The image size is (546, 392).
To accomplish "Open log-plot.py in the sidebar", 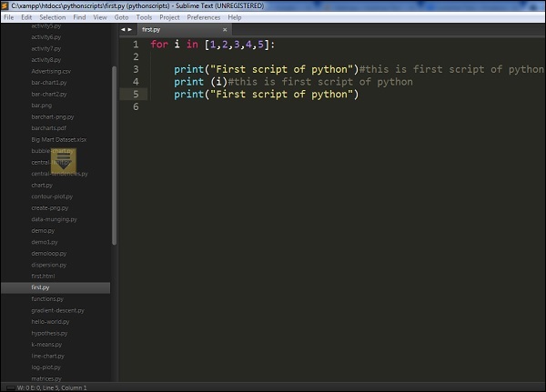I will 45,367.
